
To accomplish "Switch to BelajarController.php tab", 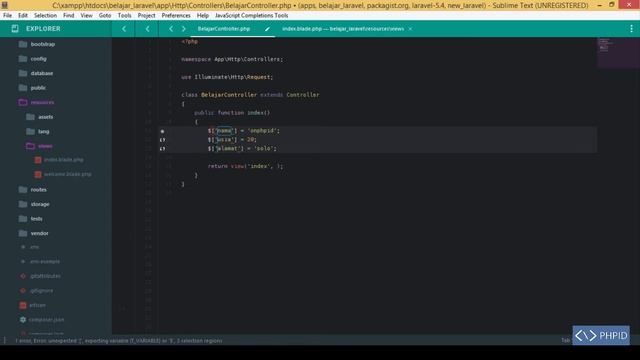I will click(224, 29).
